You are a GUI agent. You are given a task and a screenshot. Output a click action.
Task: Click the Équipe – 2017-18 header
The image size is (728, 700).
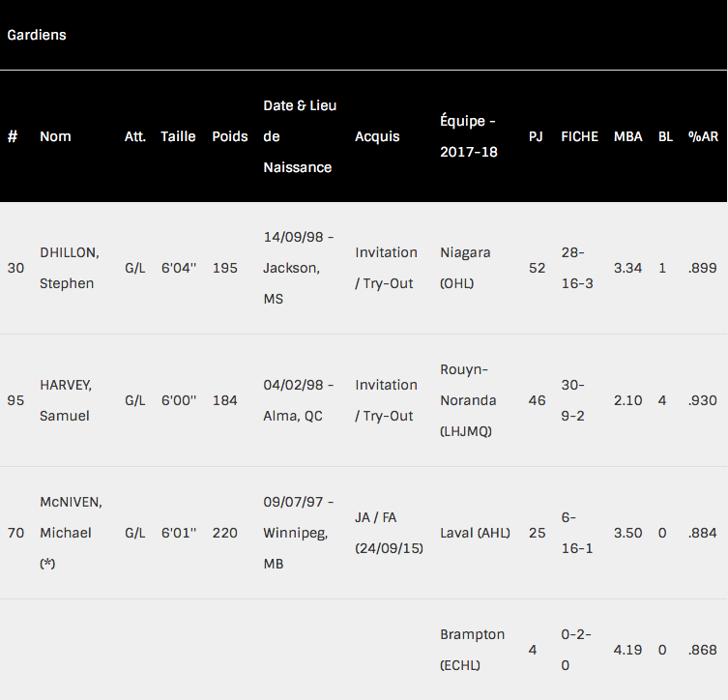tap(469, 136)
